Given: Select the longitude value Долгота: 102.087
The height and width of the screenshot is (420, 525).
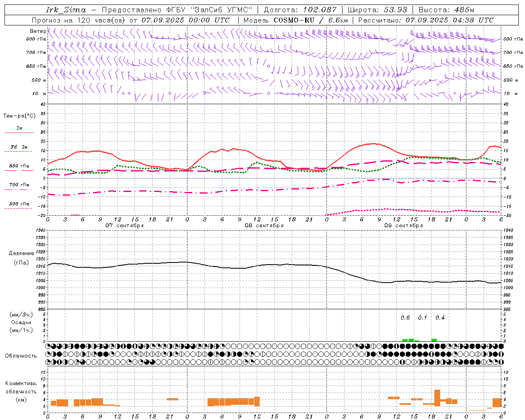Looking at the screenshot, I should click(x=300, y=10).
